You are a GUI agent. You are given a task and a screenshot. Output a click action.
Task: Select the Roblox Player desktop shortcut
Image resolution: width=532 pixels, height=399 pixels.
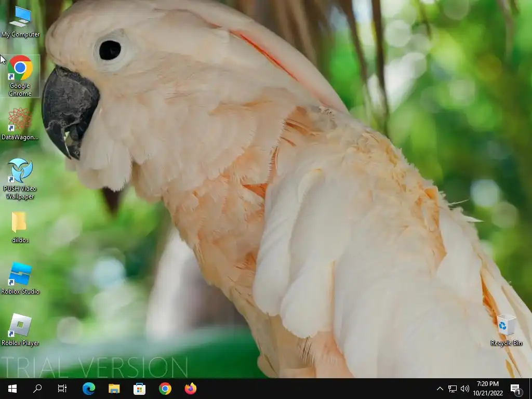(20, 330)
